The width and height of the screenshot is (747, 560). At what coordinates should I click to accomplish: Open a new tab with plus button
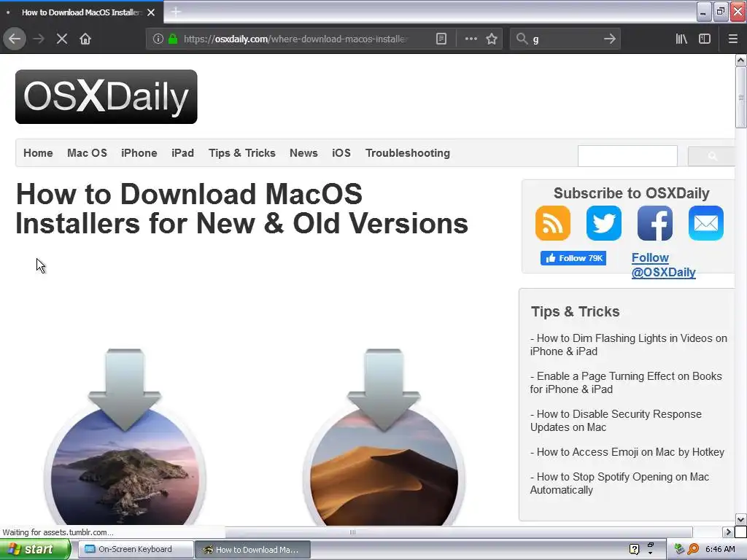[x=176, y=12]
